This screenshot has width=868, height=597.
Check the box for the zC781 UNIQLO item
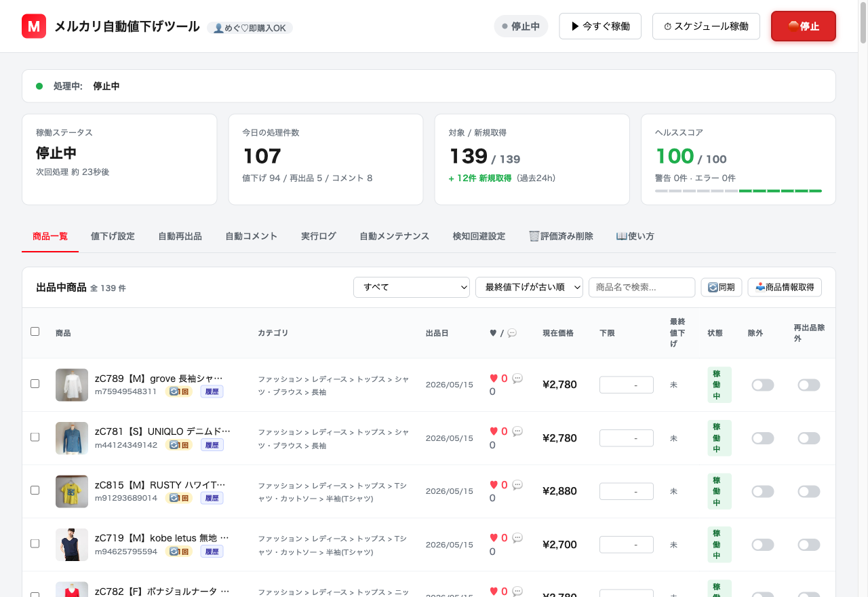coord(35,437)
